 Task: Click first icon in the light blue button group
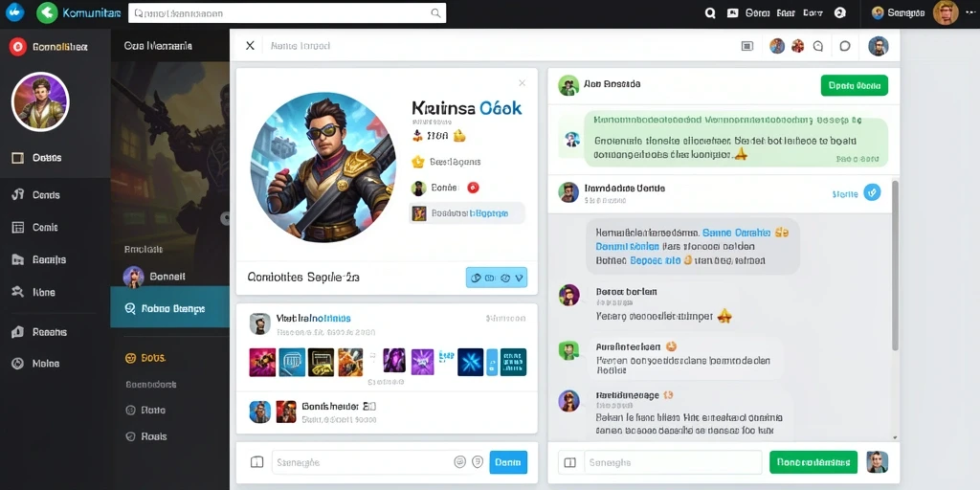476,278
